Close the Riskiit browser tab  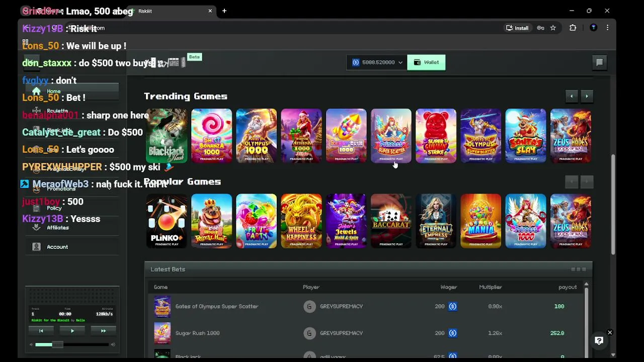(210, 11)
